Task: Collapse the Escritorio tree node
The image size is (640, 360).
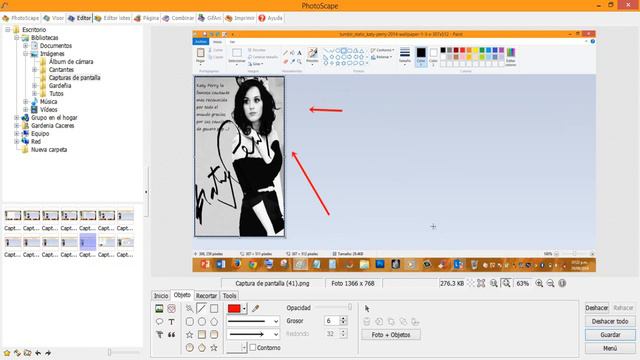Action: point(8,30)
